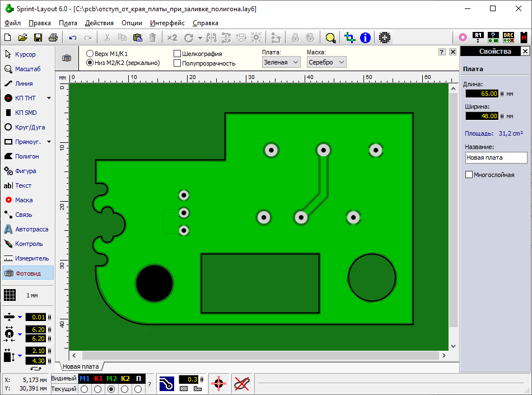The height and width of the screenshot is (395, 532).
Task: Open the Маска dropdown (Серебро)
Action: point(326,62)
